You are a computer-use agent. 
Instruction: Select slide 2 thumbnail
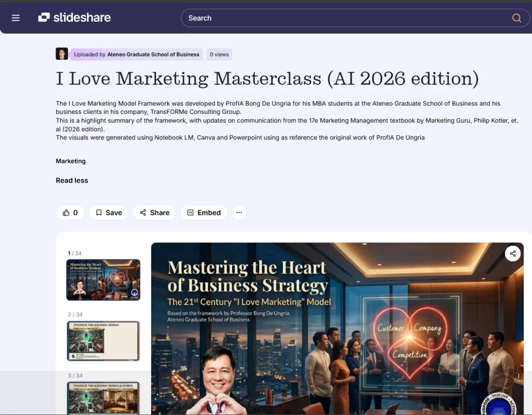103,341
